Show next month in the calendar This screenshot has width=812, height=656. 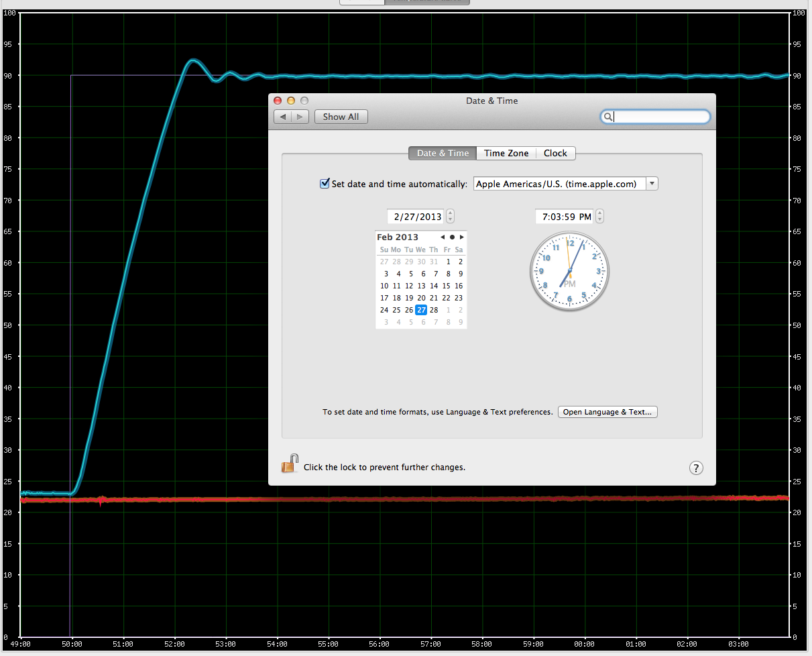click(x=462, y=237)
